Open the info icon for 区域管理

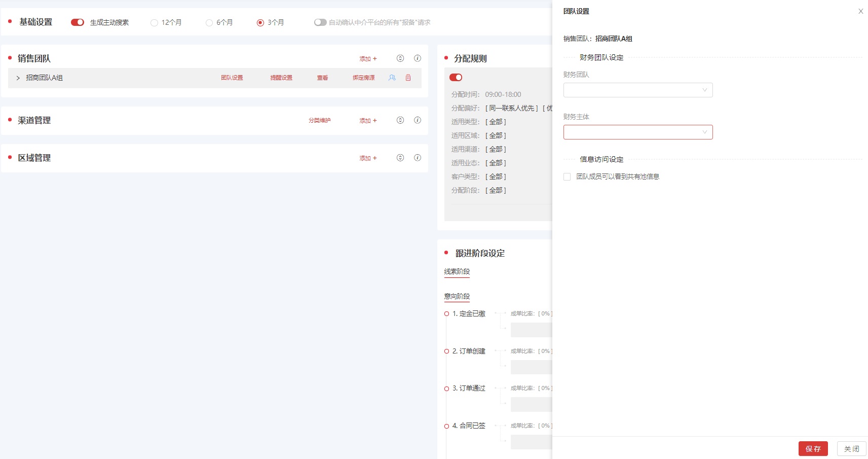[x=418, y=158]
